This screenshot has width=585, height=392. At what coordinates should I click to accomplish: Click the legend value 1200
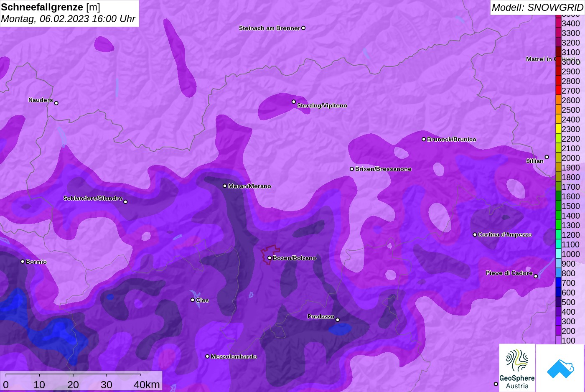571,235
